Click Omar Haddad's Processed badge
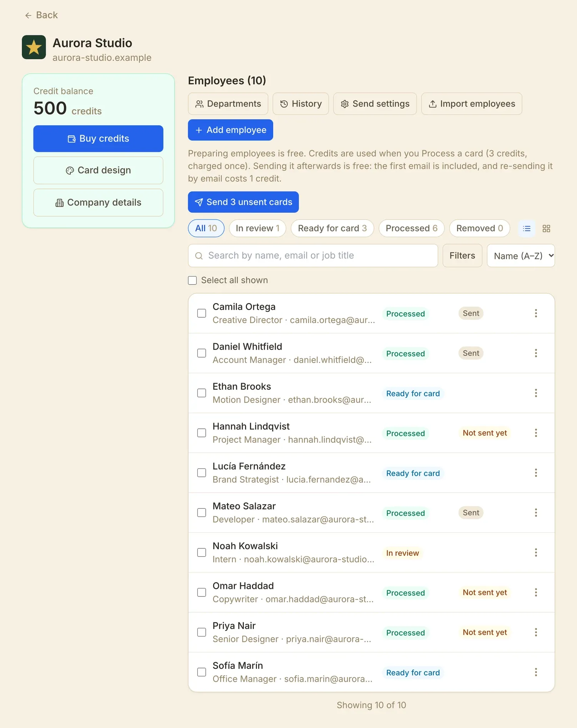 pyautogui.click(x=405, y=593)
